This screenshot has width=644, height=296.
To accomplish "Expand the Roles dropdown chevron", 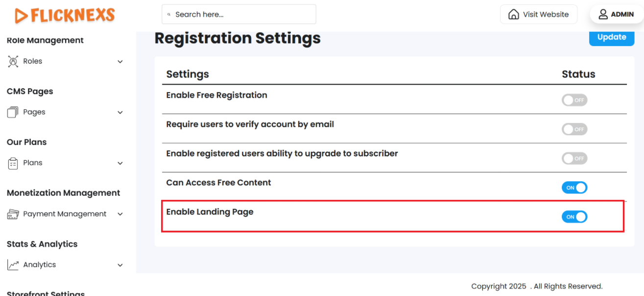I will [x=120, y=62].
